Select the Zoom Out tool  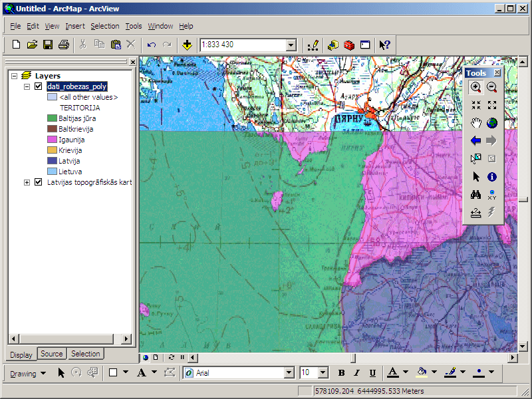coord(492,87)
